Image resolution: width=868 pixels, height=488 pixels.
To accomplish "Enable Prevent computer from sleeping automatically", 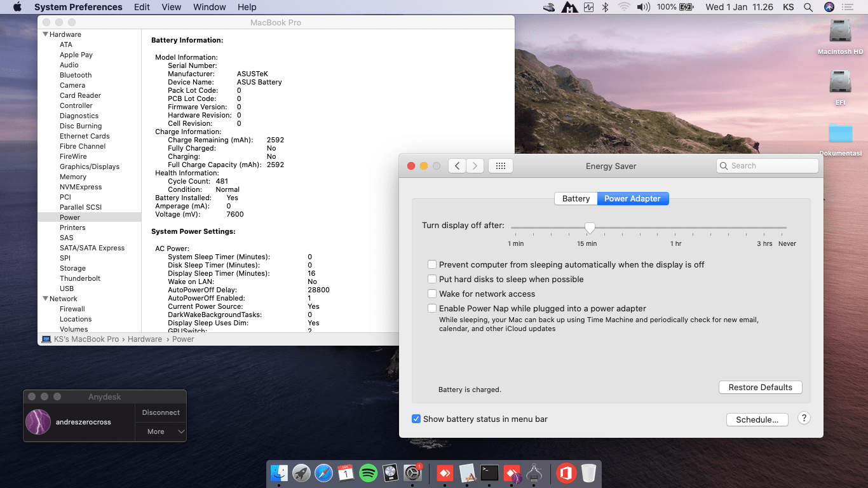I will click(x=432, y=264).
